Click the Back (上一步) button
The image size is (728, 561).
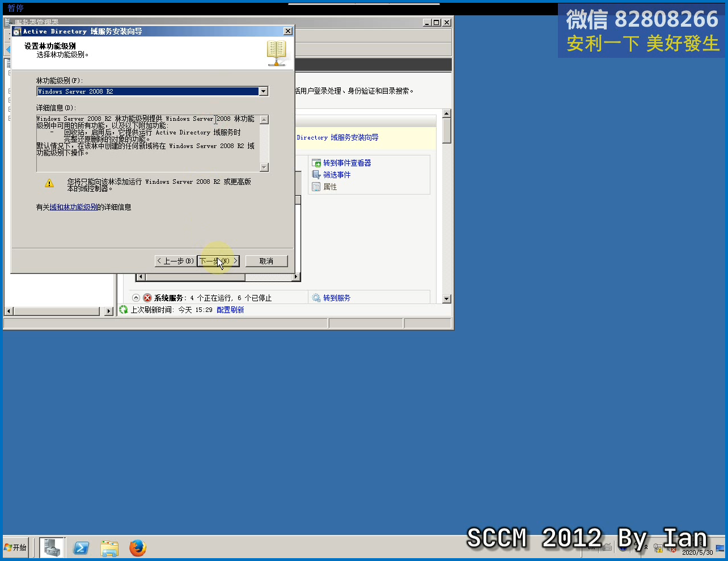(x=176, y=261)
